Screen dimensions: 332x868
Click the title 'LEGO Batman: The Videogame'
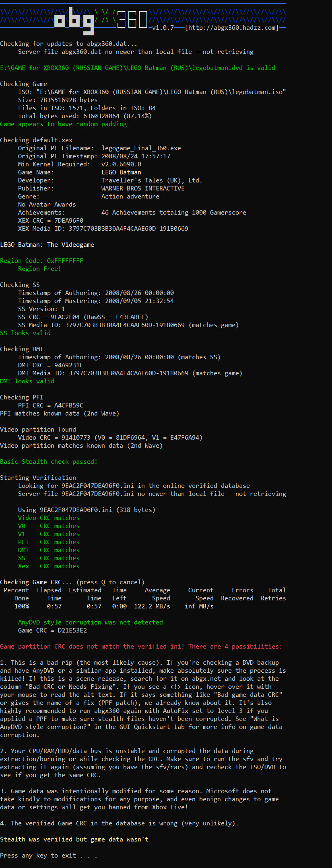tap(47, 245)
